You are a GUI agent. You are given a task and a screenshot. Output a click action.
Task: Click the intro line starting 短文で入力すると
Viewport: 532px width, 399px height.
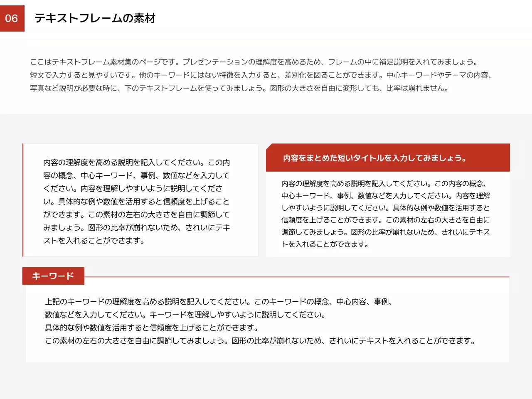pyautogui.click(x=261, y=75)
